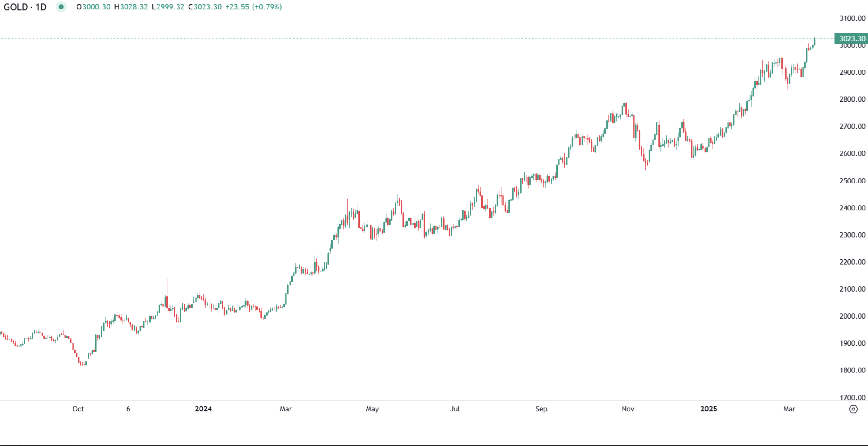The height and width of the screenshot is (446, 868).
Task: Open chart settings gear icon
Action: pos(853,409)
